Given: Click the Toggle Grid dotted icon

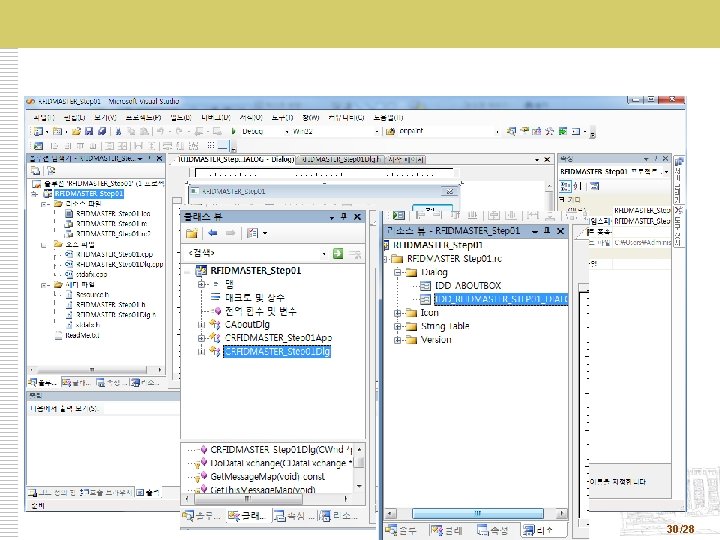Looking at the screenshot, I should [211, 146].
